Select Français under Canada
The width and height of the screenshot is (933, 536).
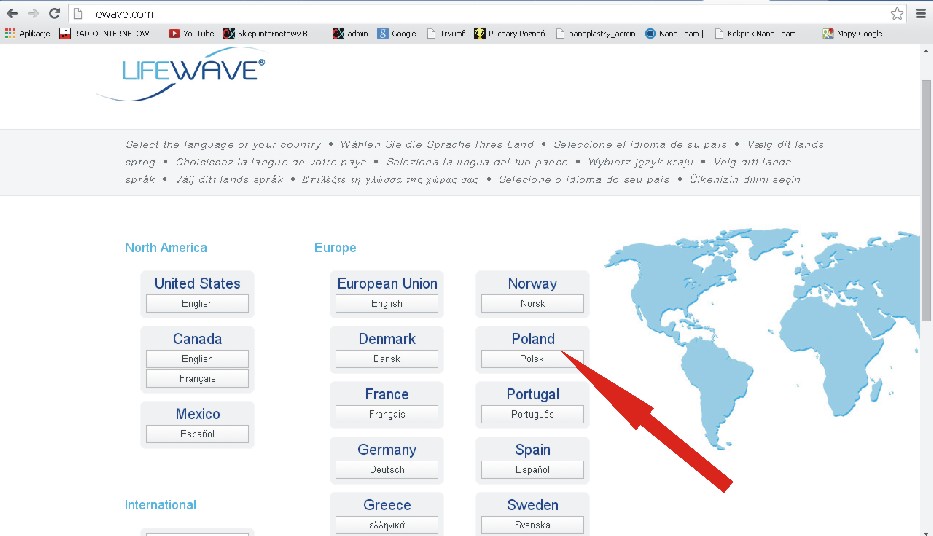(x=197, y=378)
